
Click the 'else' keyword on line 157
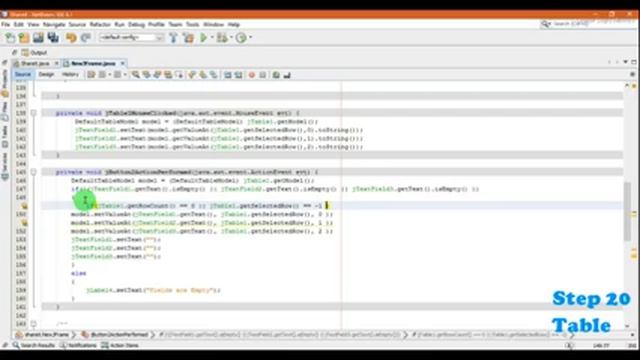pyautogui.click(x=79, y=273)
